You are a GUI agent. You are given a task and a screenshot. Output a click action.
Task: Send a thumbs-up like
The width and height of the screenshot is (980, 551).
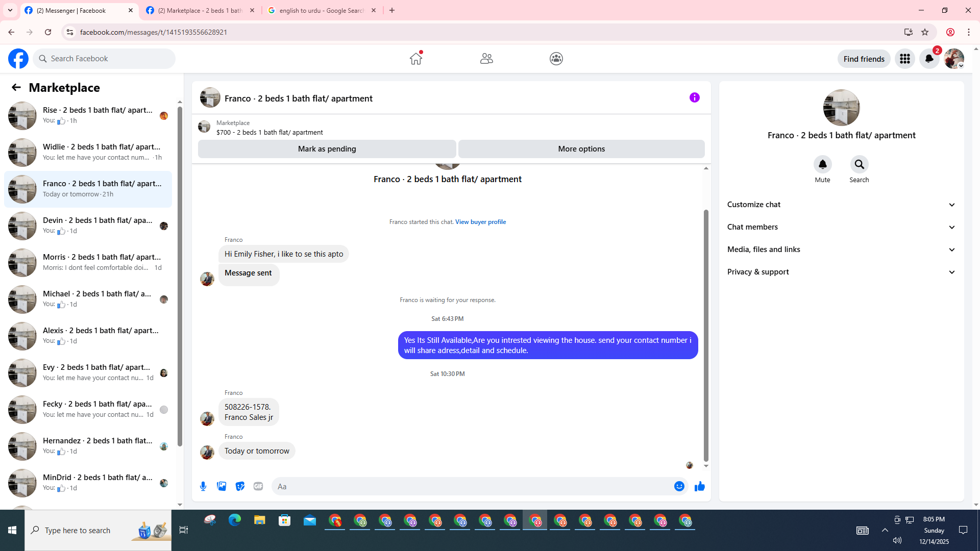(699, 486)
